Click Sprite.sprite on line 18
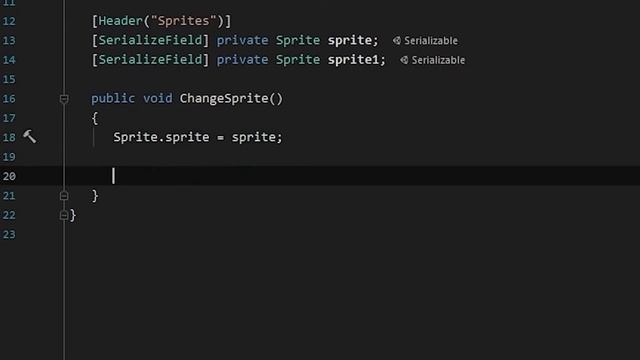This screenshot has height=360, width=640. pyautogui.click(x=161, y=137)
